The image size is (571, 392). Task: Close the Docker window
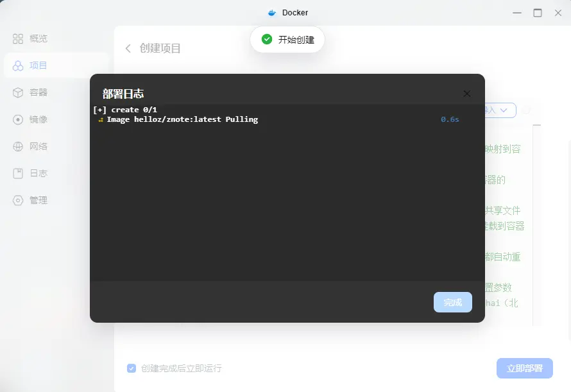(x=558, y=13)
